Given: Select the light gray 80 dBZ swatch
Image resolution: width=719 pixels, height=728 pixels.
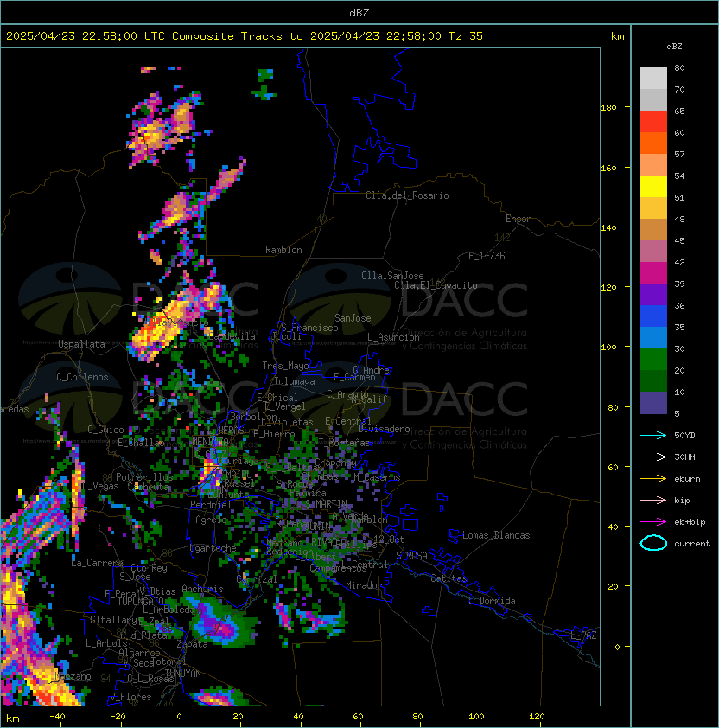Looking at the screenshot, I should pyautogui.click(x=653, y=78).
